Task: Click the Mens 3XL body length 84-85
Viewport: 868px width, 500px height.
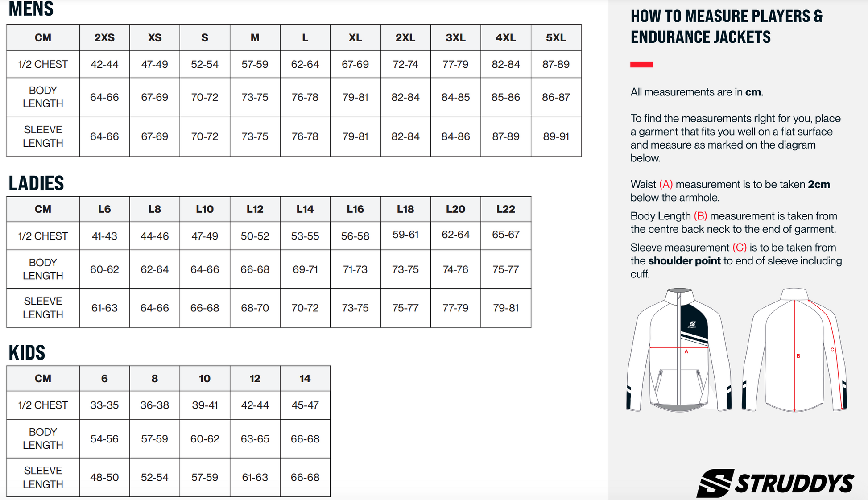Action: pos(455,97)
